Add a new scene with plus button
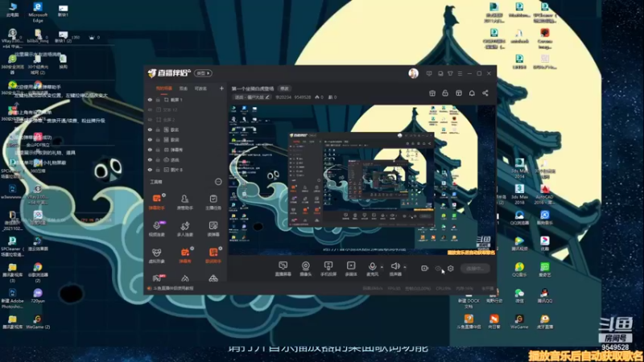The width and height of the screenshot is (644, 362). click(x=221, y=88)
